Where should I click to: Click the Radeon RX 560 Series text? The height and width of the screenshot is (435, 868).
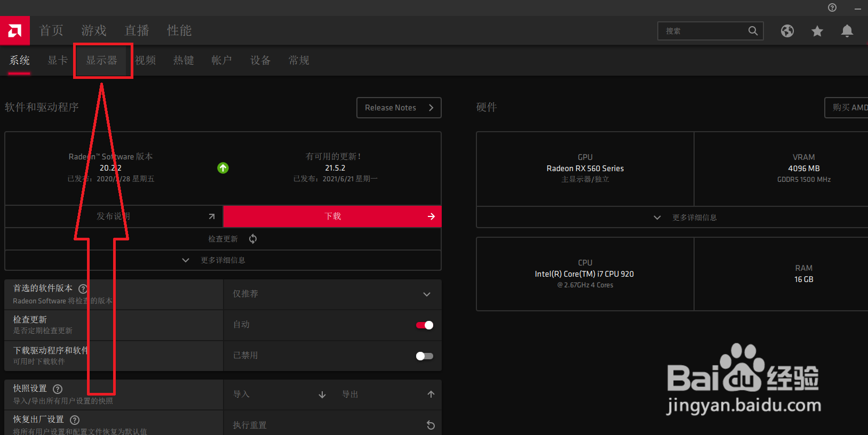[585, 168]
